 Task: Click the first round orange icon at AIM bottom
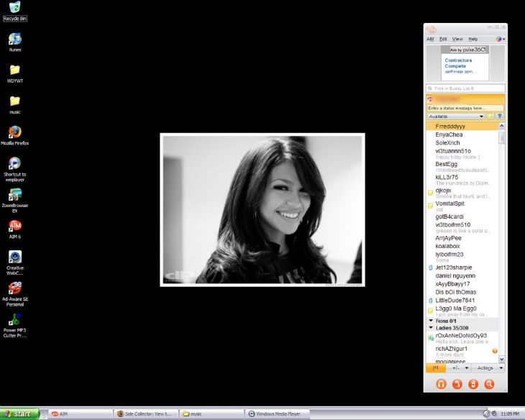[x=442, y=384]
